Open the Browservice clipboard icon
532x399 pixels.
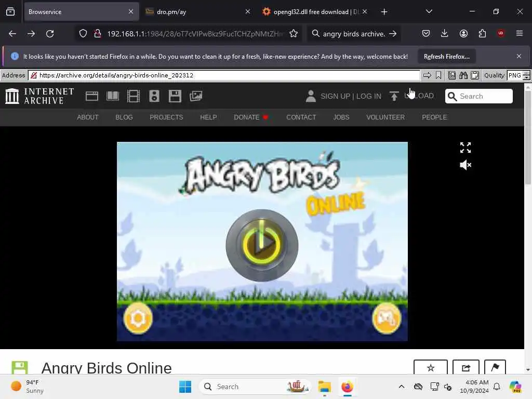click(475, 75)
